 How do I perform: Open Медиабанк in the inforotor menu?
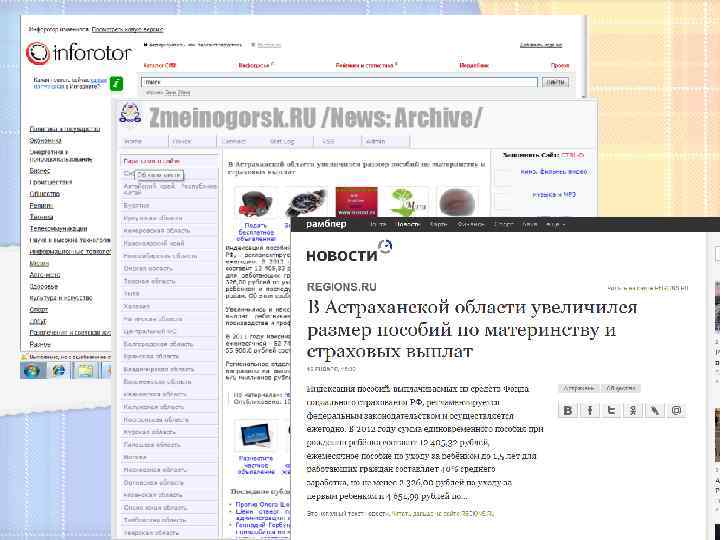point(474,66)
